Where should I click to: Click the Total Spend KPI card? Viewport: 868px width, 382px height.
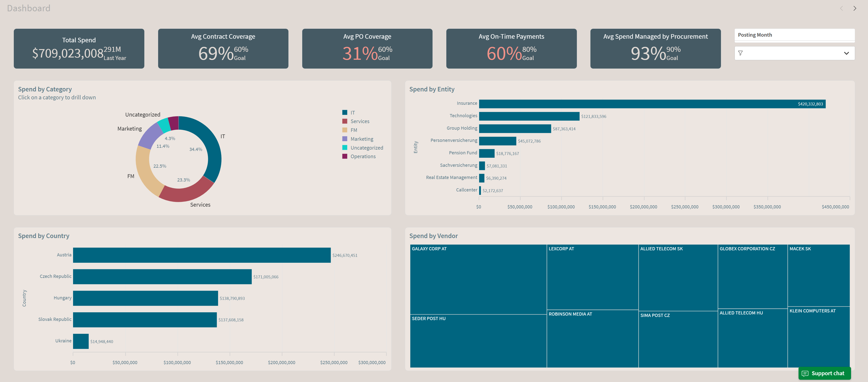click(79, 49)
